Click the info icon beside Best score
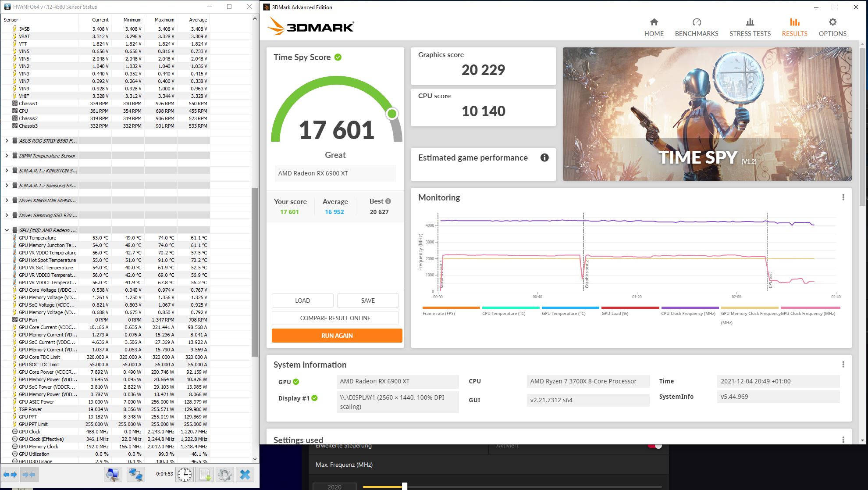Image resolution: width=868 pixels, height=490 pixels. point(388,201)
